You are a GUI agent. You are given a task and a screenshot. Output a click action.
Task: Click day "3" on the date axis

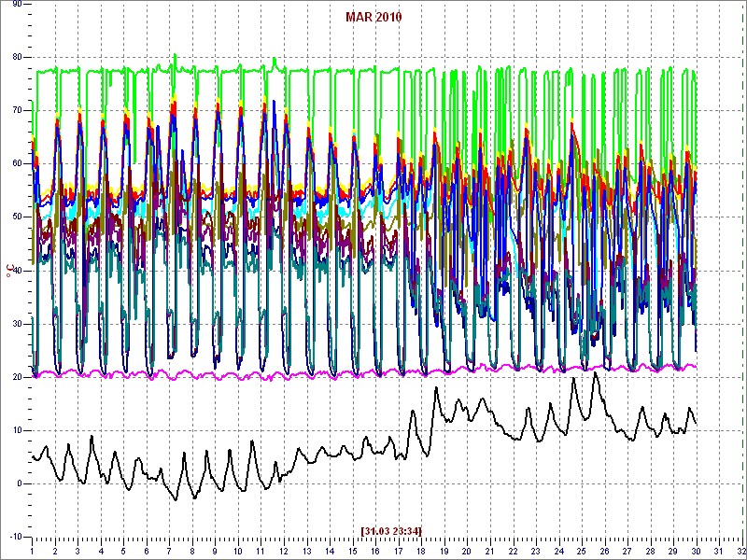(78, 551)
